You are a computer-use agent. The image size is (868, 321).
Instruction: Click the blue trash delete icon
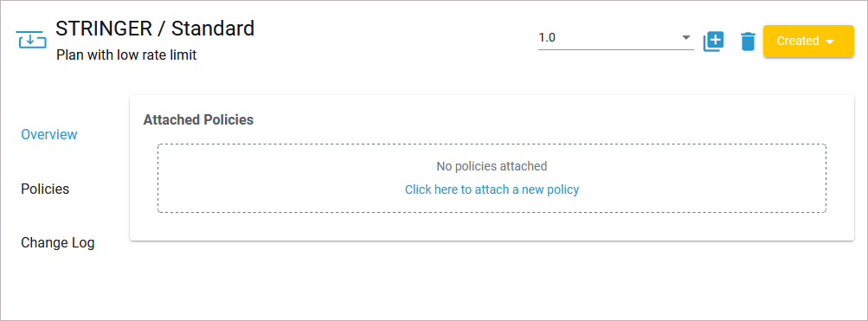click(x=748, y=42)
